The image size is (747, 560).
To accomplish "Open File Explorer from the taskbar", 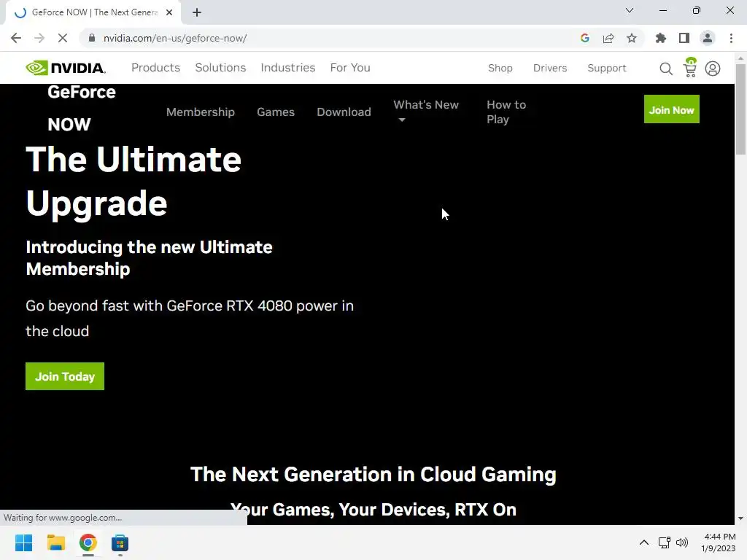I will click(x=55, y=542).
